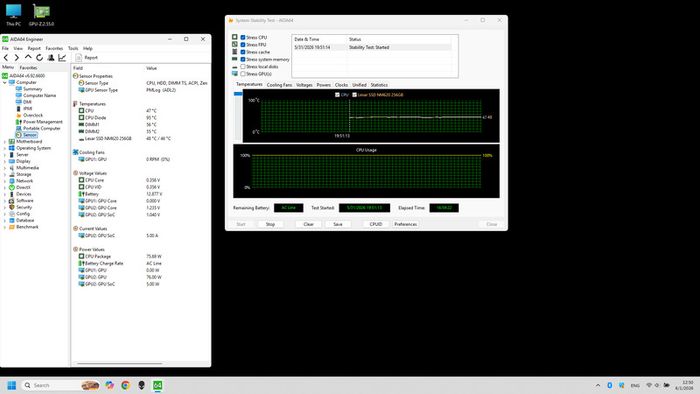The image size is (700, 394).
Task: Expand the DirectX tree node
Action: [5, 187]
